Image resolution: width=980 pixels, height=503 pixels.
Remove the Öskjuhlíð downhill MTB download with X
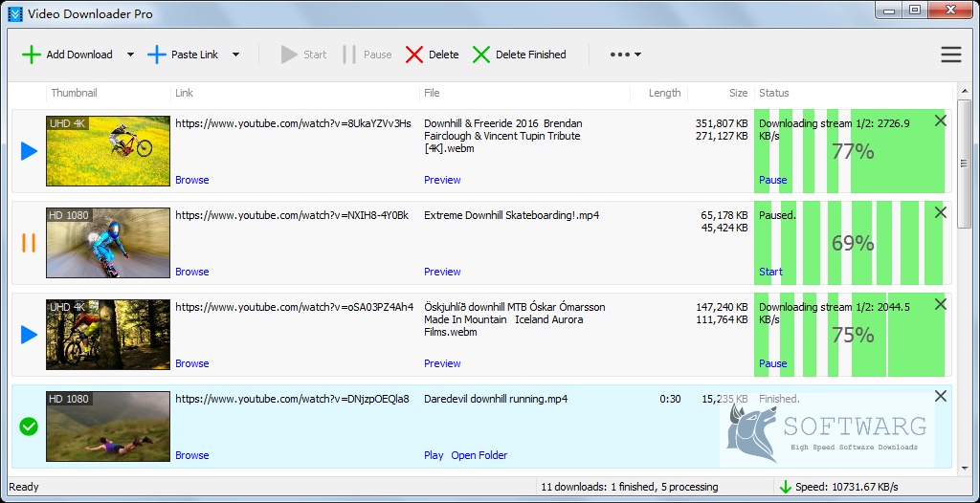940,304
